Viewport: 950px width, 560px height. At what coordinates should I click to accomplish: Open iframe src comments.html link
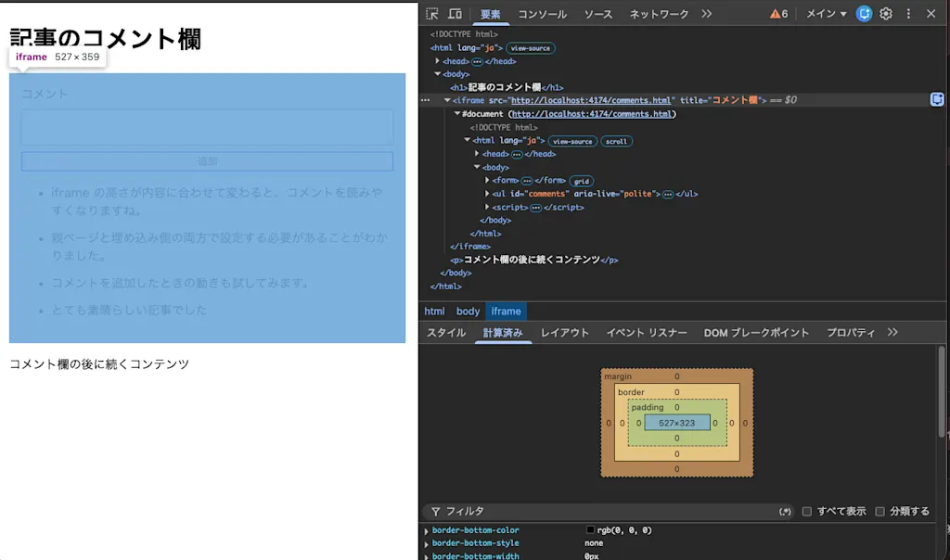tap(591, 100)
